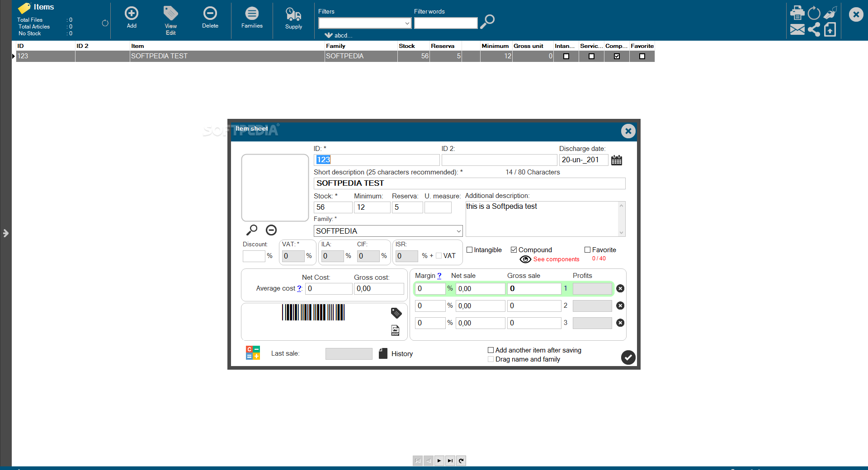
Task: Print the items list
Action: click(x=797, y=13)
